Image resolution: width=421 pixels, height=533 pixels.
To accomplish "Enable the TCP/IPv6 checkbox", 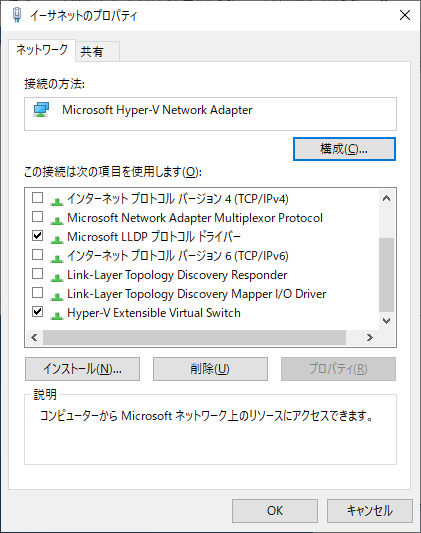I will pos(37,255).
